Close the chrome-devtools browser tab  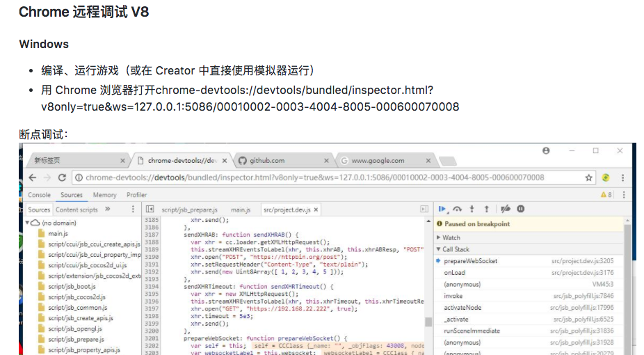tap(225, 161)
